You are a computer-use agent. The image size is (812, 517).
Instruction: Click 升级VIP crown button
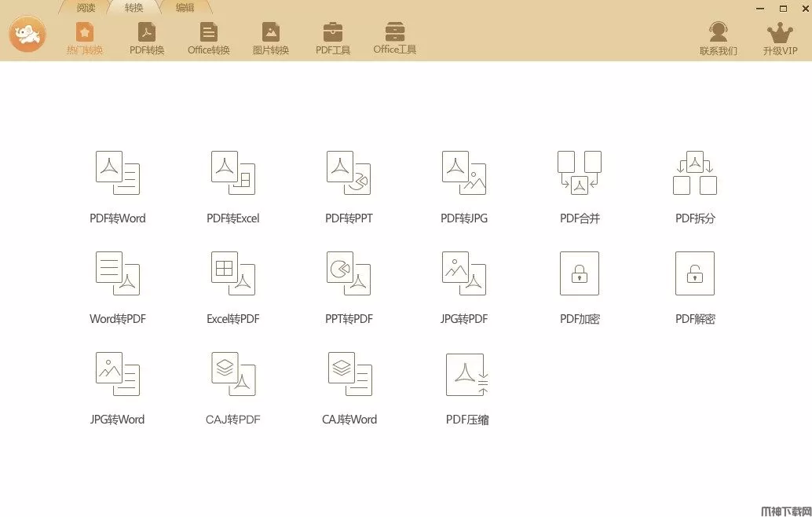(780, 38)
